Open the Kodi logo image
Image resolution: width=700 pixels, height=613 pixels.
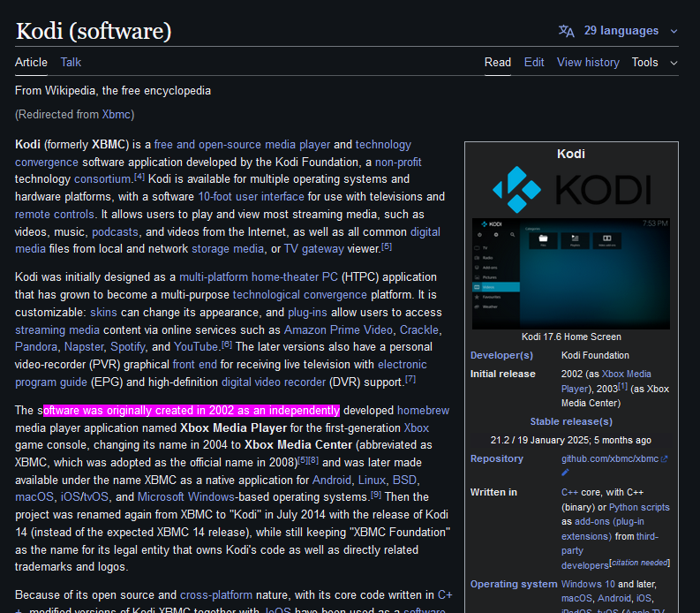[x=571, y=189]
